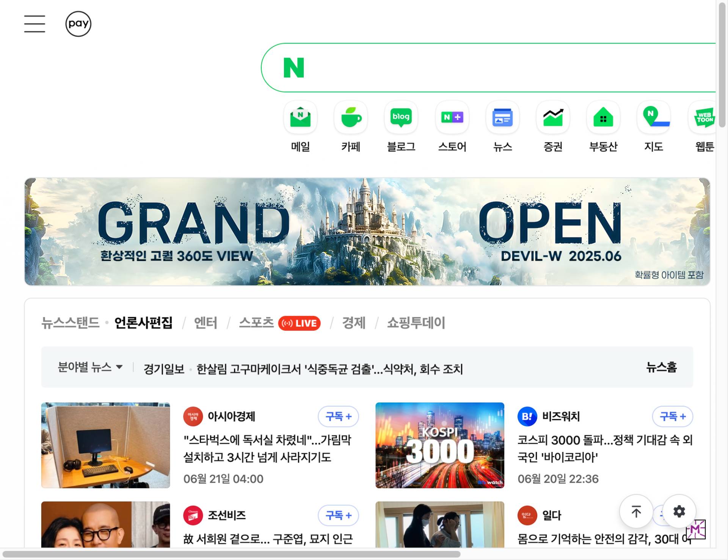Open the 한살림 고구마케이크 headline
This screenshot has height=560, width=728.
pos(329,369)
